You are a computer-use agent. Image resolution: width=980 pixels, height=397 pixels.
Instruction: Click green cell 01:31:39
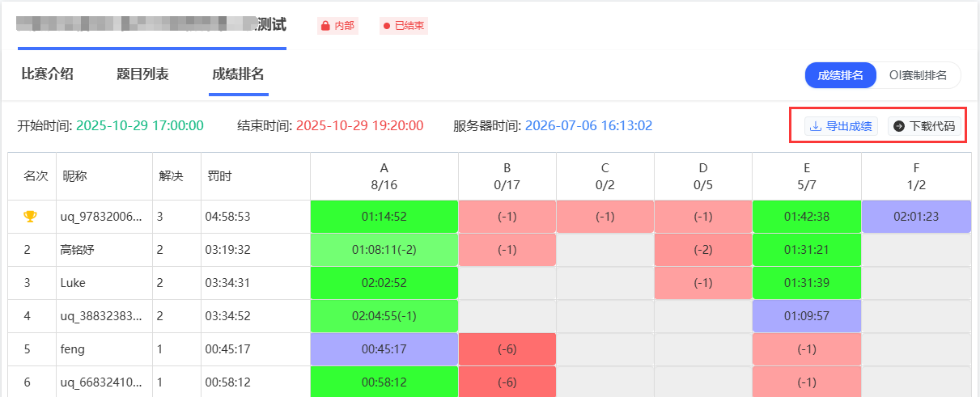807,283
